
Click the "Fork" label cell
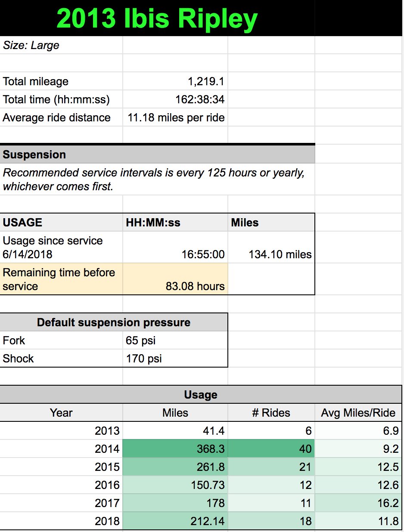point(61,340)
